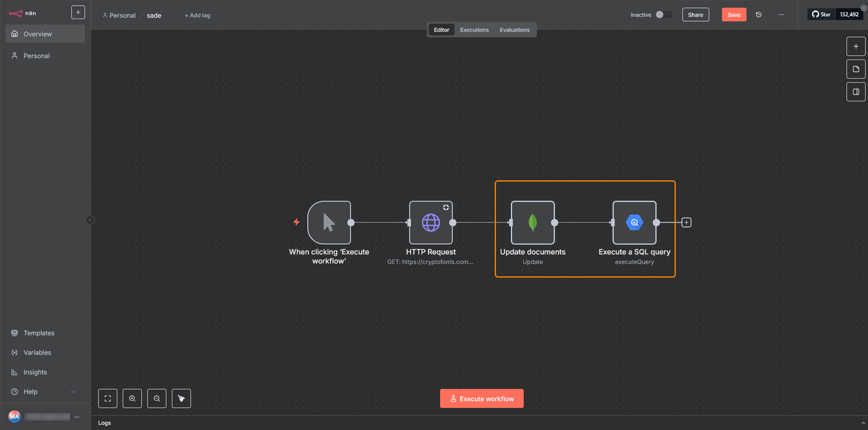
Task: Toggle the Inactive workflow switch
Action: coord(663,15)
